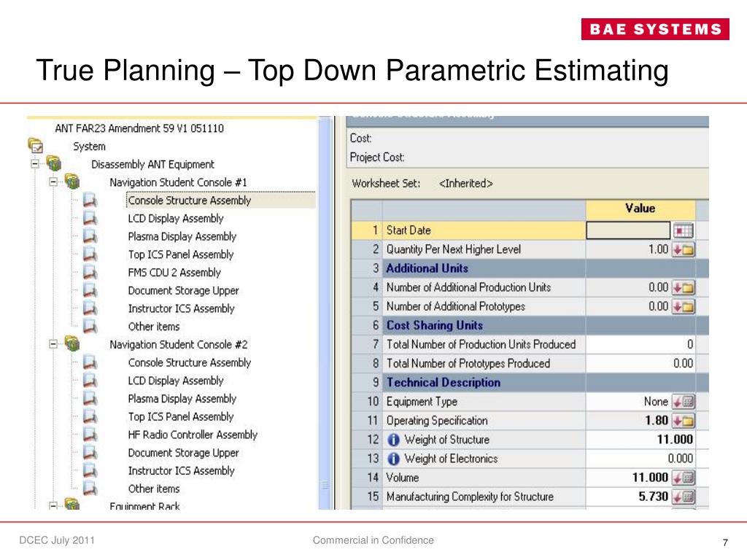Click component icon beside Instructor ICS Assembly under Console #2

point(90,470)
